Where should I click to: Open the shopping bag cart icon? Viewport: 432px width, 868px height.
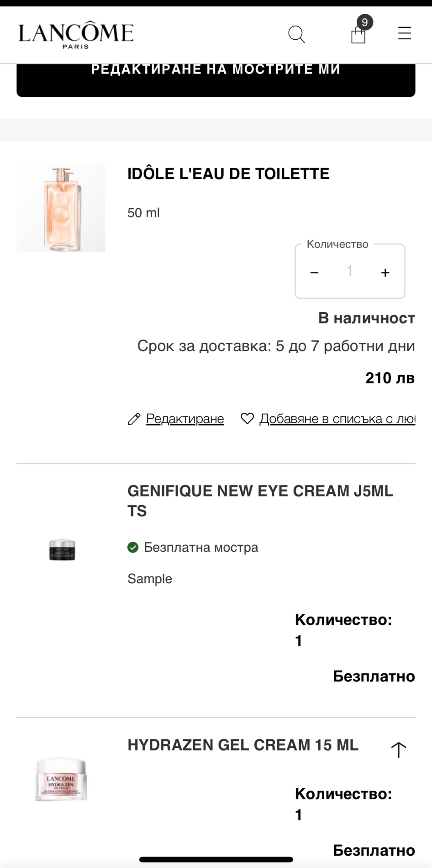(x=358, y=35)
